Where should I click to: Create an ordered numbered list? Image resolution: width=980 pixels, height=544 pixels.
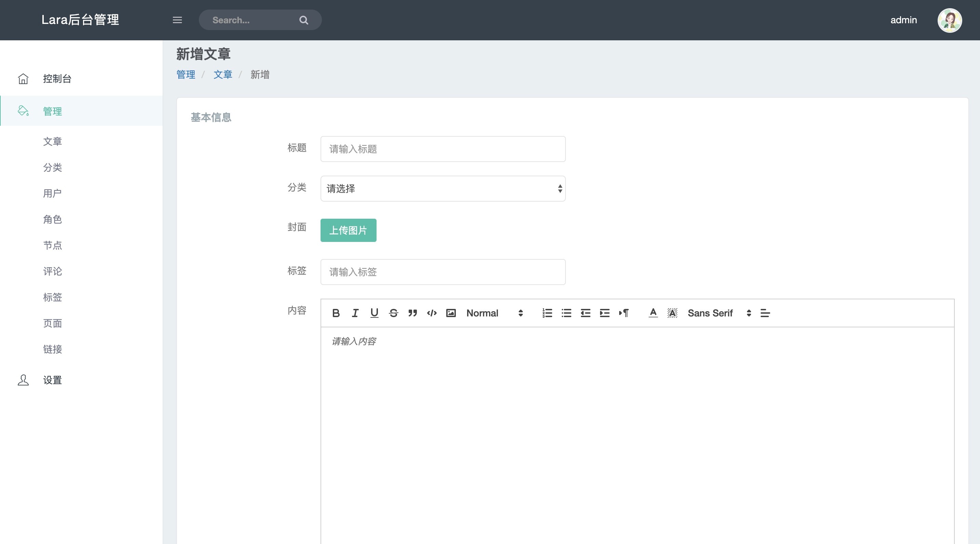tap(547, 313)
